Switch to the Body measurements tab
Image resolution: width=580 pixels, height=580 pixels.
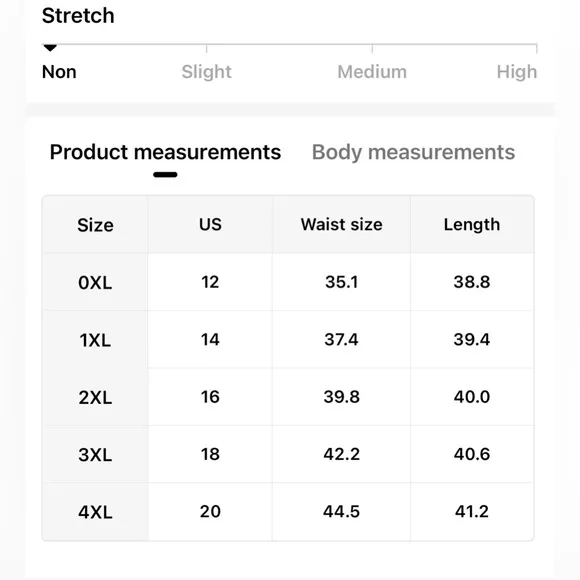click(413, 152)
